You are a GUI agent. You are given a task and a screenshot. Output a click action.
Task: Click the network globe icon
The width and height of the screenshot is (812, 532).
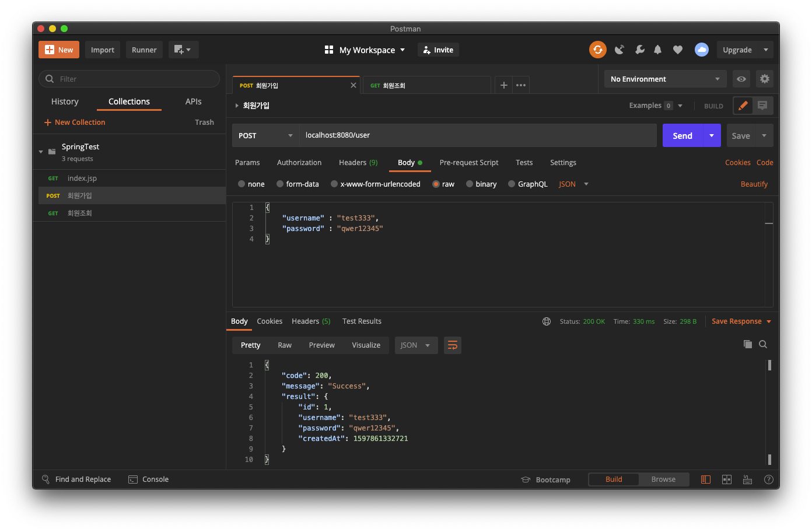pyautogui.click(x=547, y=321)
